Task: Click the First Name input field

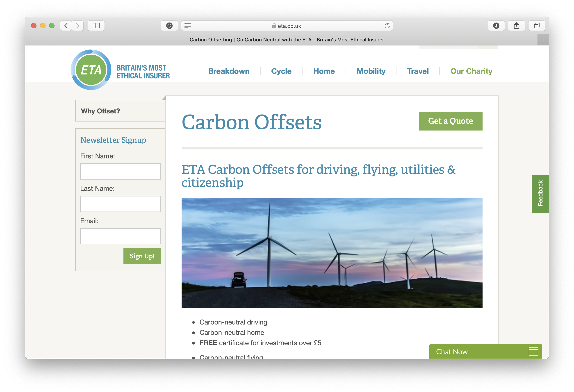Action: point(121,171)
